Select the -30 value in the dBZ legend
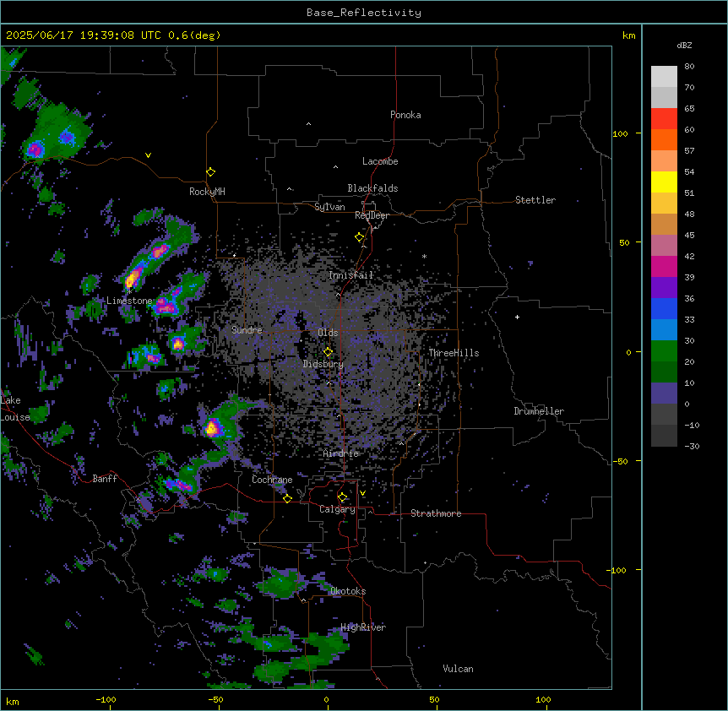Viewport: 728px width, 711px height. pyautogui.click(x=692, y=446)
